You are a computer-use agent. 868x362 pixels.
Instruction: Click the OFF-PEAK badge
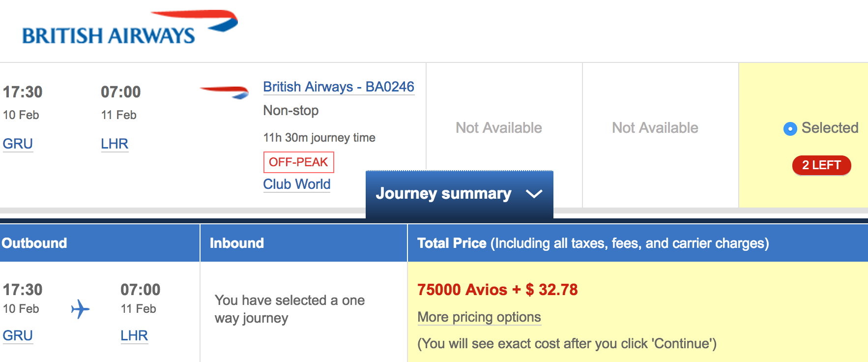pyautogui.click(x=298, y=162)
